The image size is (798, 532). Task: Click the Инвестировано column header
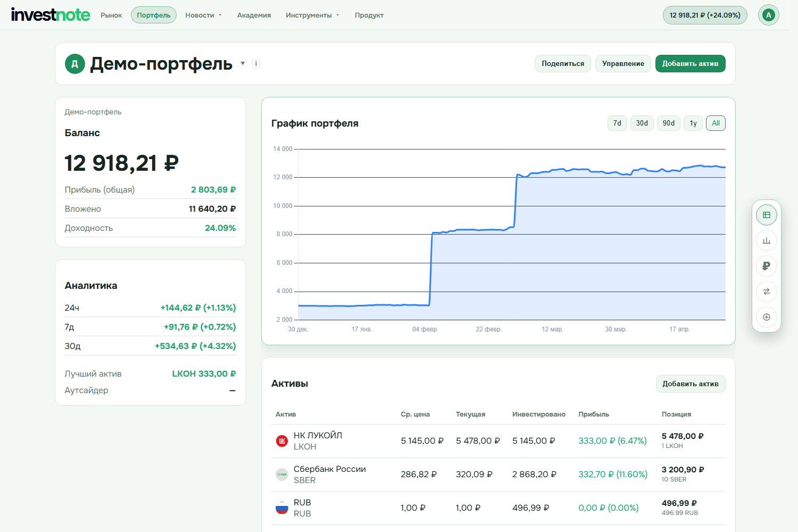(x=539, y=414)
